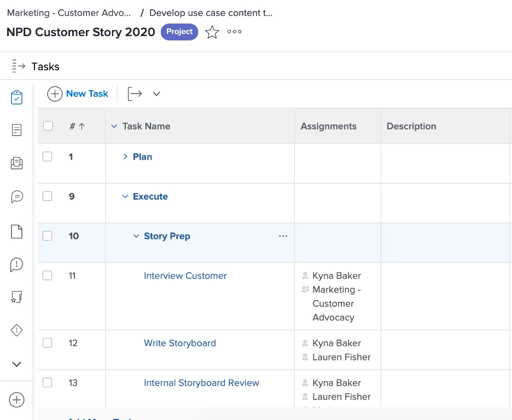Open Story Prep row ellipsis menu

[283, 236]
